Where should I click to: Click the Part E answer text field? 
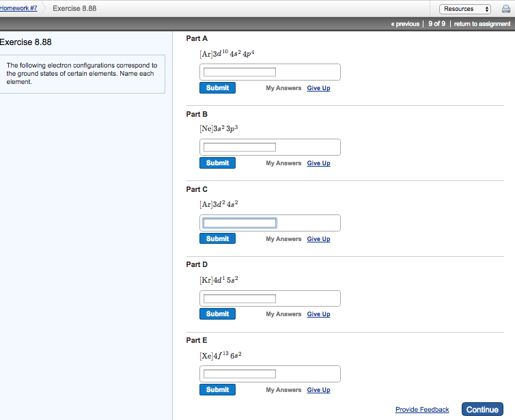(x=240, y=374)
